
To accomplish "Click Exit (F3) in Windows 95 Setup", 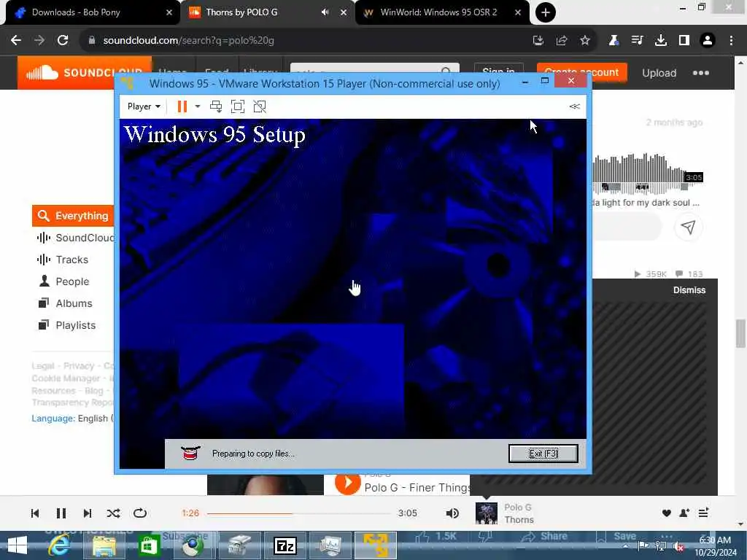I will tap(543, 454).
